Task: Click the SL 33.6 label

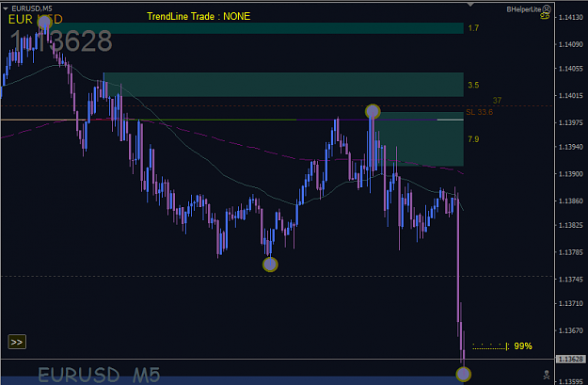Action: tap(479, 112)
